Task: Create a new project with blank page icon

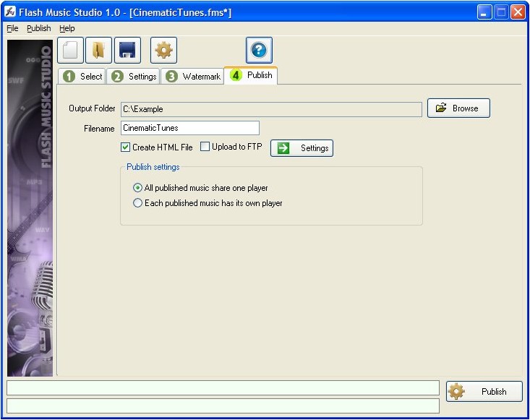Action: tap(70, 51)
